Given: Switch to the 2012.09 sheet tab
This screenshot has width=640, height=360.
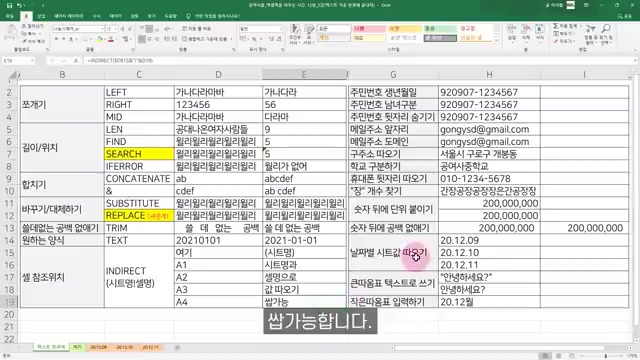Looking at the screenshot, I should (98, 347).
